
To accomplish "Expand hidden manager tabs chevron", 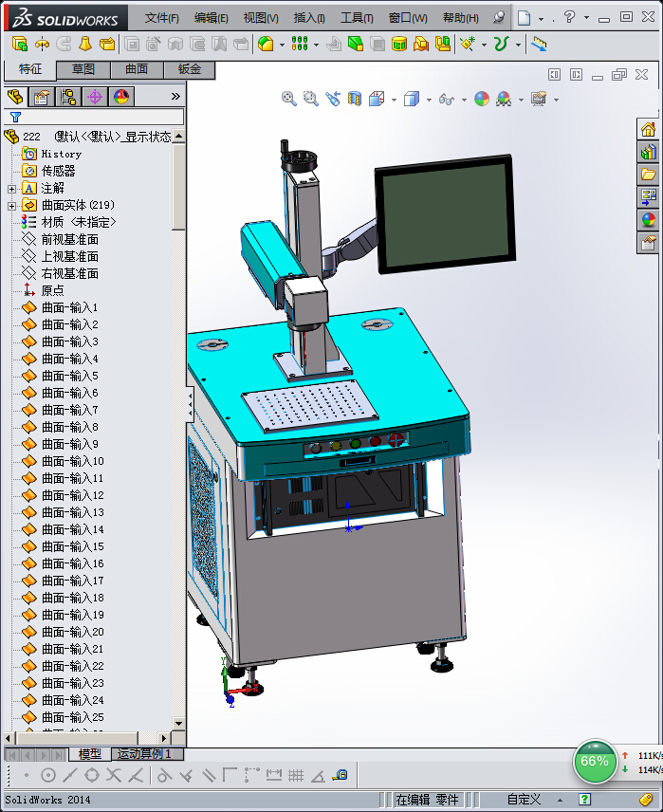I will coord(175,97).
